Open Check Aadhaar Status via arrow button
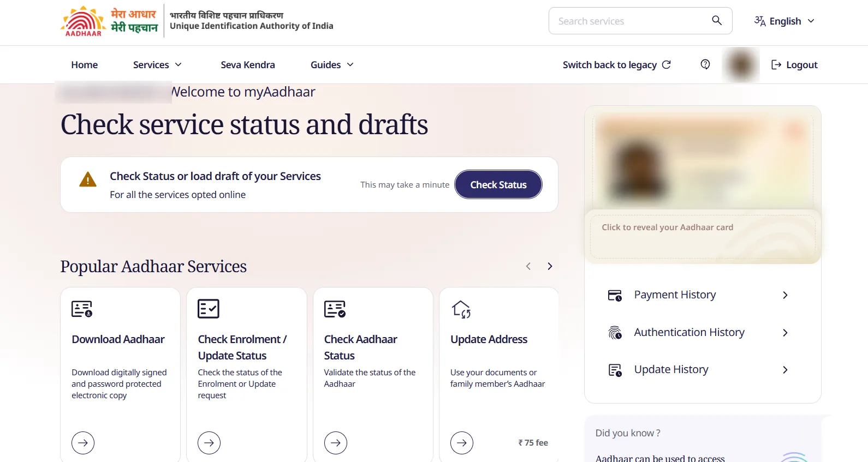This screenshot has width=868, height=462. coord(336,443)
